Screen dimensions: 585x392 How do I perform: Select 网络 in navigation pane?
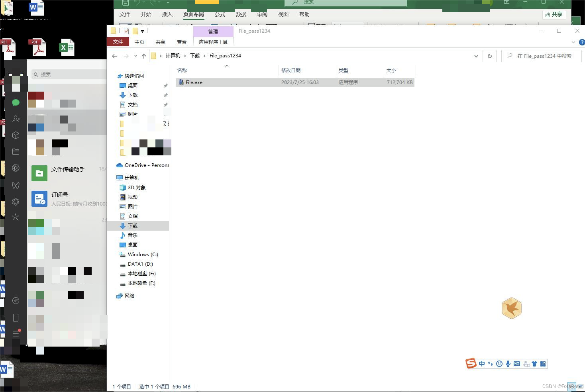click(x=129, y=296)
